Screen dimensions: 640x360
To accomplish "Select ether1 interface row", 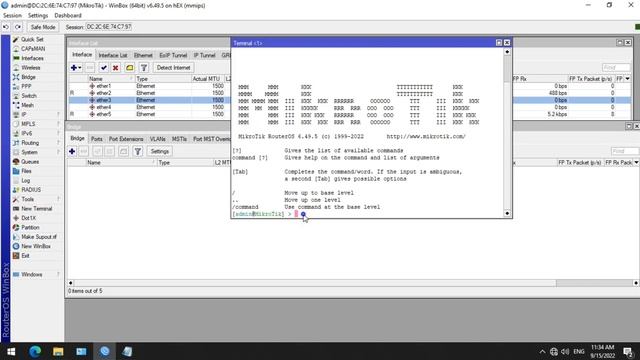I will [149, 86].
